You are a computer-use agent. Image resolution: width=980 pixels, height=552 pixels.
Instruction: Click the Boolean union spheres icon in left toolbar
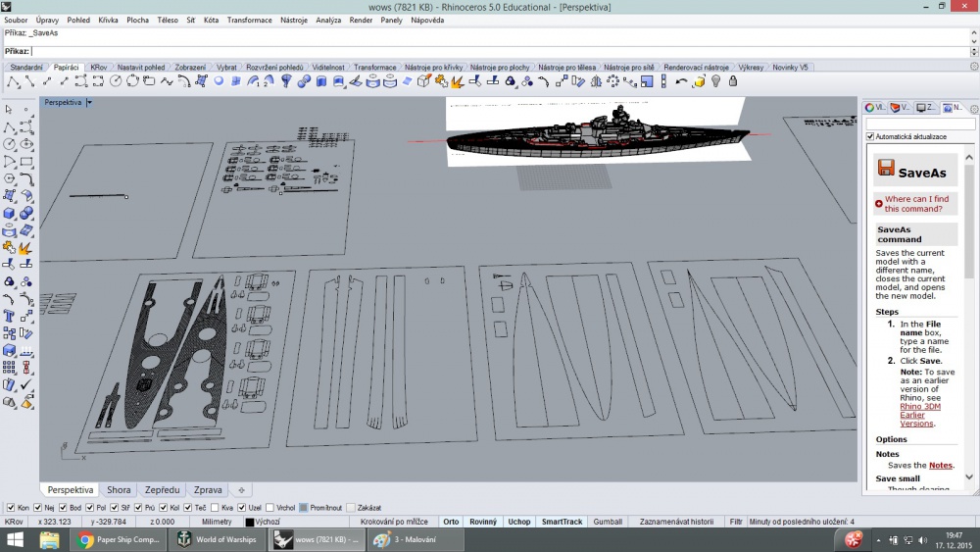click(26, 213)
